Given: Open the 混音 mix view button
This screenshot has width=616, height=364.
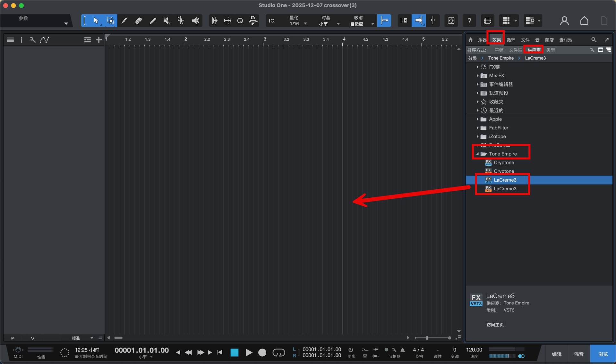Looking at the screenshot, I should [578, 354].
